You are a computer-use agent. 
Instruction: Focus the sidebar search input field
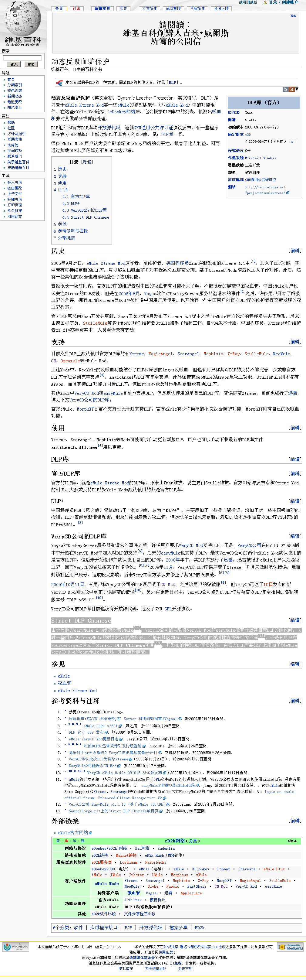pyautogui.click(x=22, y=58)
